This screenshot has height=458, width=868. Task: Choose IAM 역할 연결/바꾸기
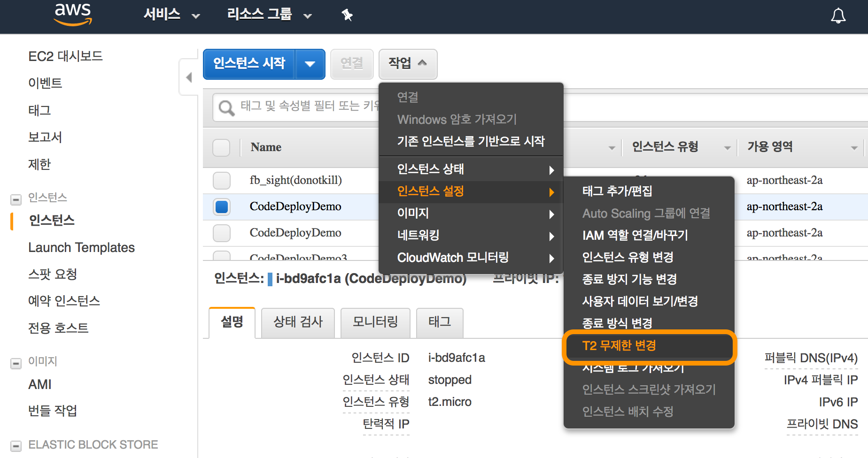(649, 235)
